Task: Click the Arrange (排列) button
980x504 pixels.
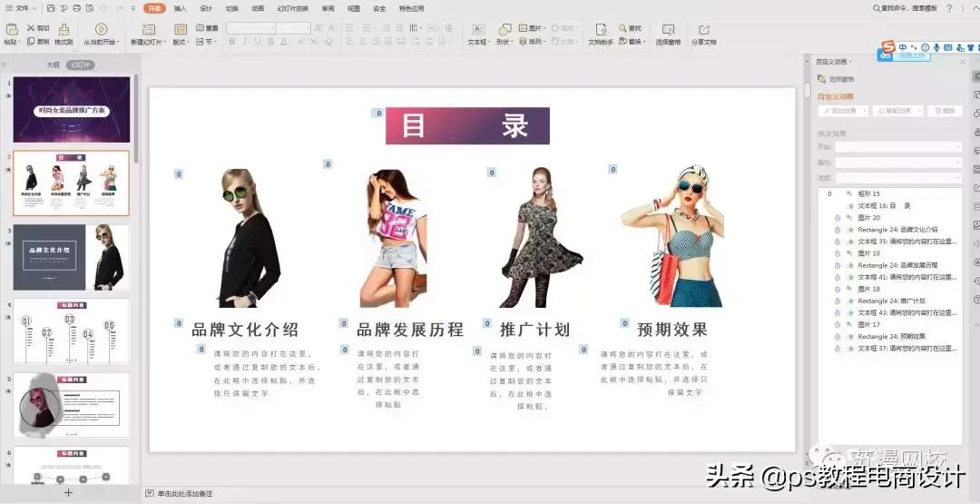Action: (532, 42)
